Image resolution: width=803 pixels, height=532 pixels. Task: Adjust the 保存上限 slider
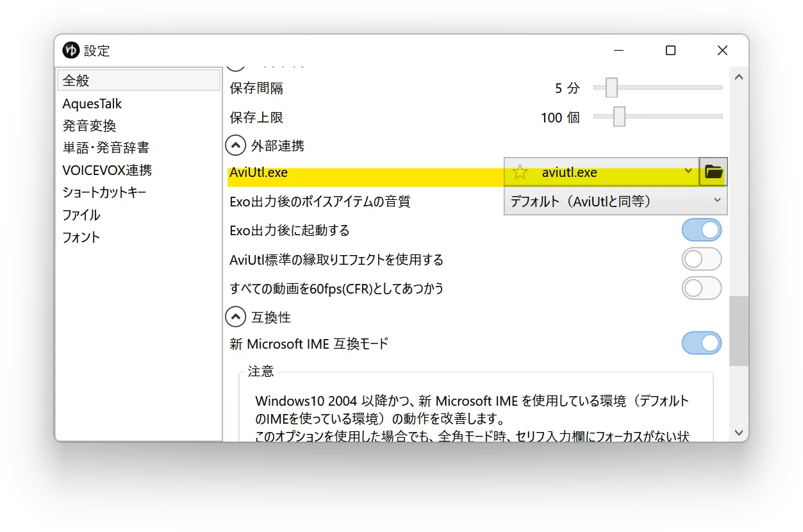click(619, 117)
